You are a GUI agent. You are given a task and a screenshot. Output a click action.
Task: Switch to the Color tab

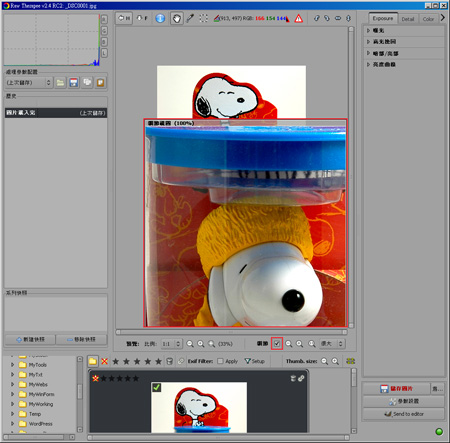[428, 19]
